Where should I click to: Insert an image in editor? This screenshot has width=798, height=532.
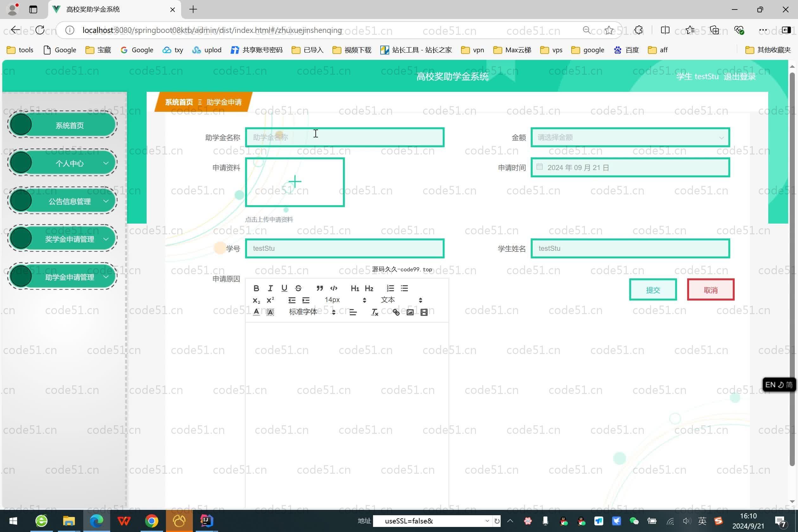tap(410, 312)
